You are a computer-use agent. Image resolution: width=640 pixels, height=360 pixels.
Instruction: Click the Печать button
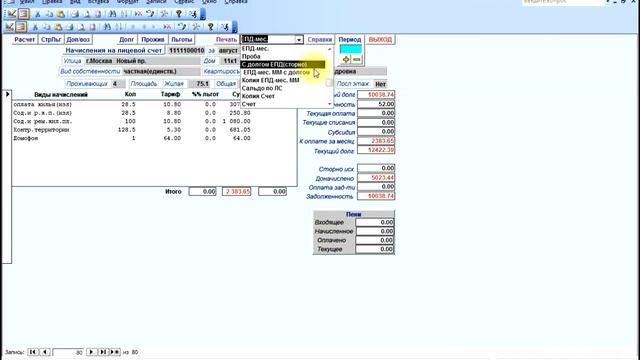226,40
